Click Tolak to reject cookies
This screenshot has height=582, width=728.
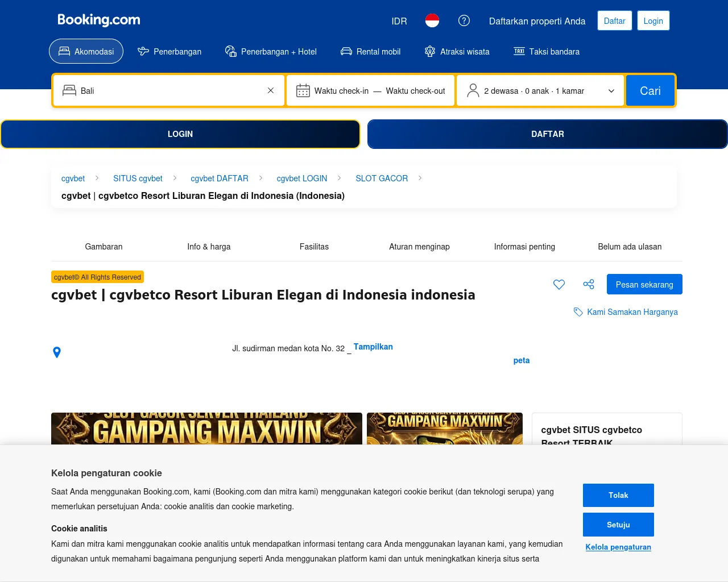[x=618, y=495]
